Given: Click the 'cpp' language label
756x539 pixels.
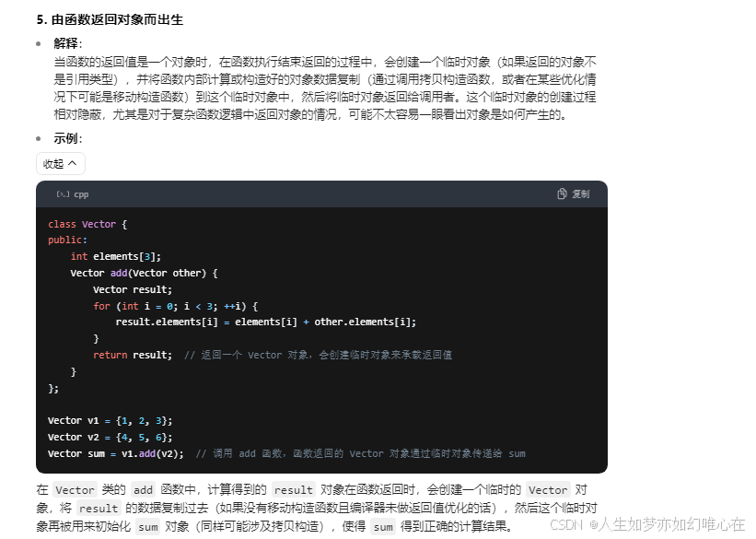Looking at the screenshot, I should (81, 194).
